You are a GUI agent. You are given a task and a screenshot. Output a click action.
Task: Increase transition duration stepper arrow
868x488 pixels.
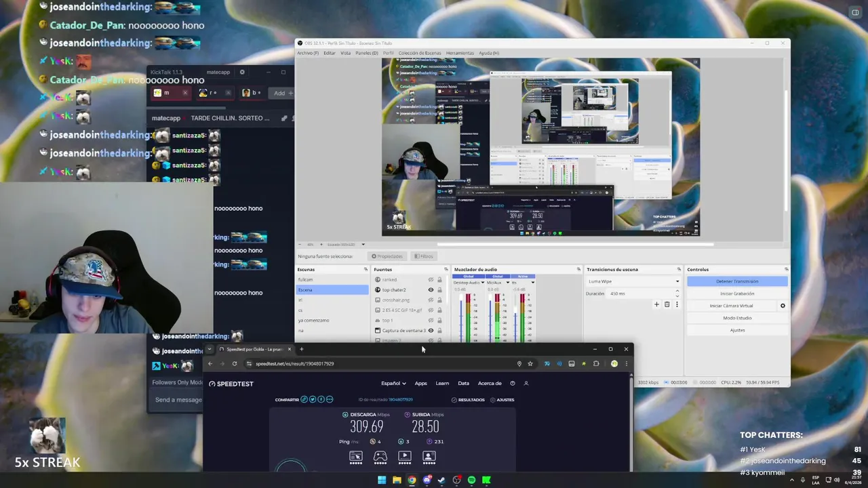point(677,291)
